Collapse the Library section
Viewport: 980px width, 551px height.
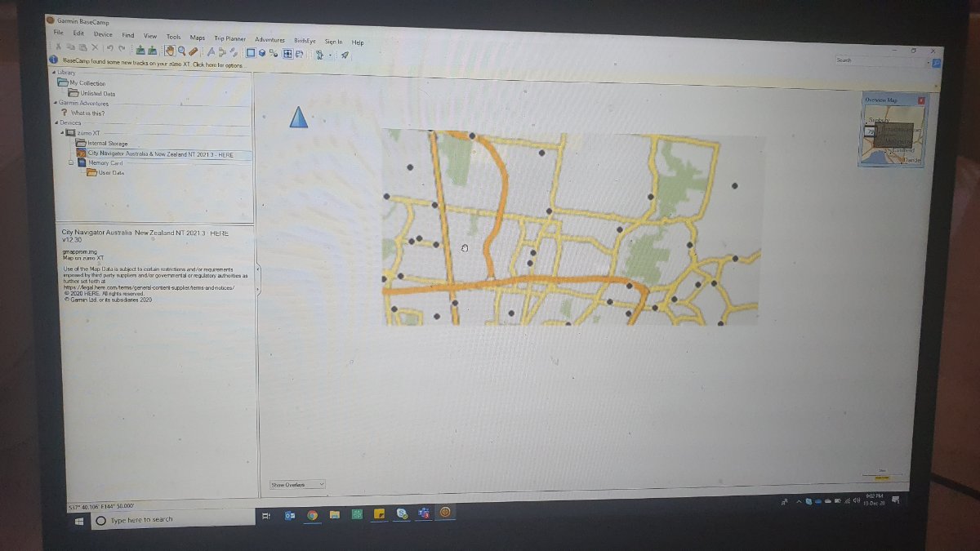(x=55, y=73)
